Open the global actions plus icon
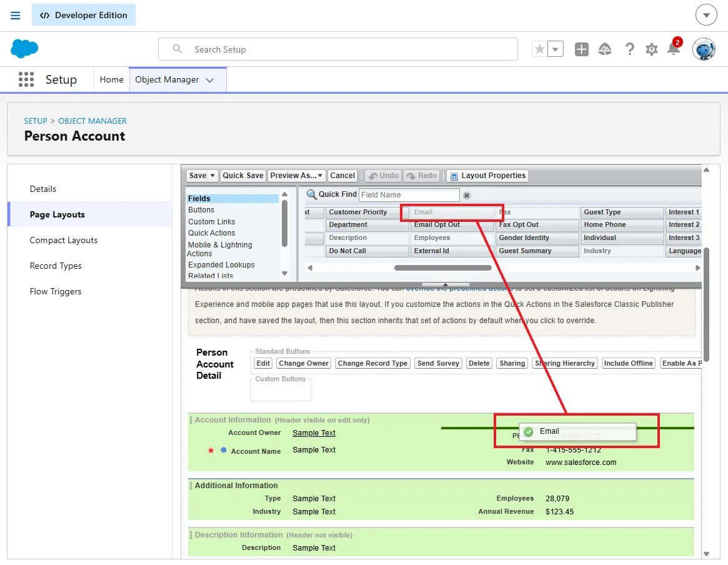This screenshot has height=565, width=728. 581,49
